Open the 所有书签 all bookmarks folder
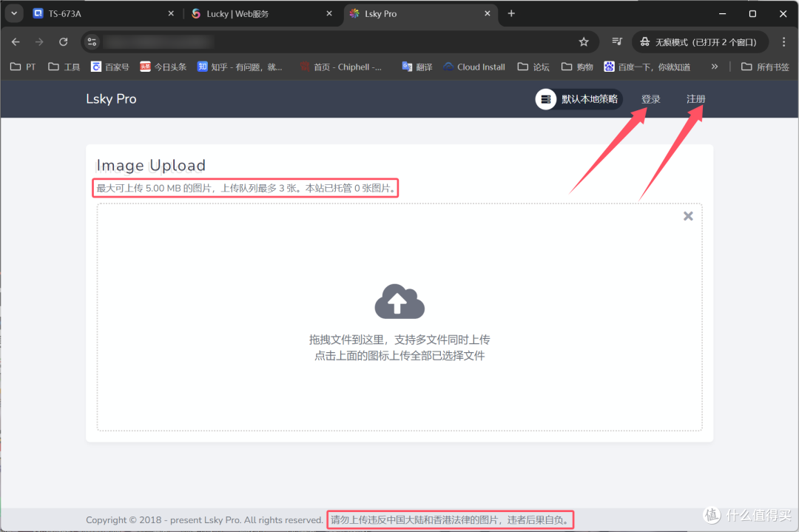The image size is (799, 532). [x=766, y=67]
